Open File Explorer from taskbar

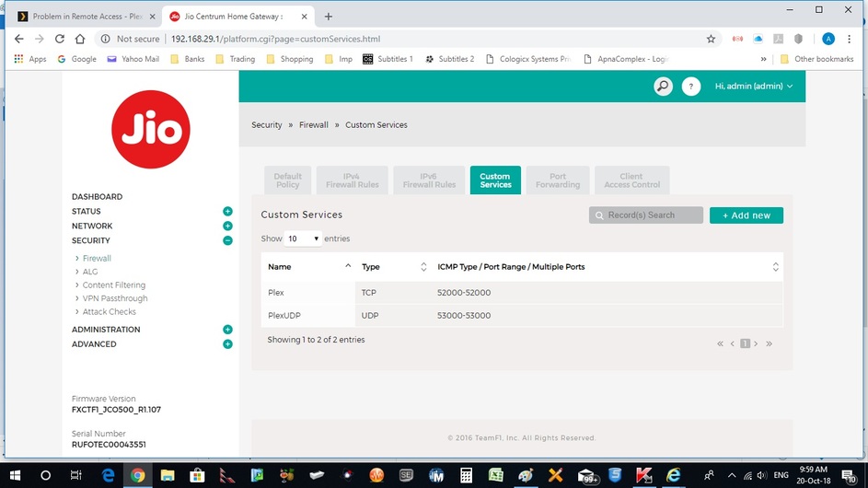point(168,475)
